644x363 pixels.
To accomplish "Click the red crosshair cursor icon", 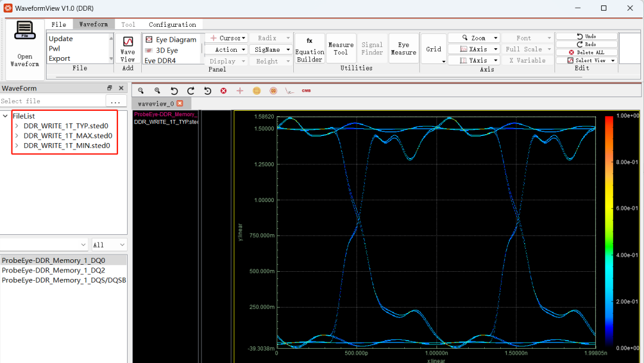I will 240,91.
